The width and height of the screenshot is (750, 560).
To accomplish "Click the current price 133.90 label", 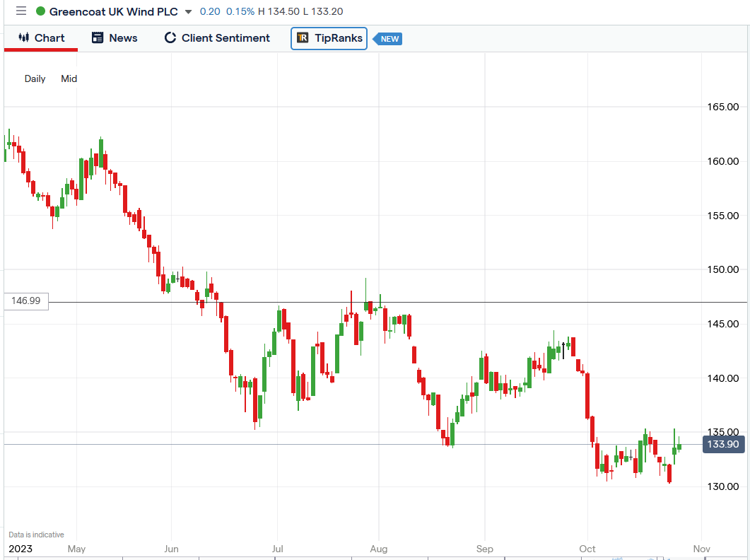I will click(x=723, y=444).
